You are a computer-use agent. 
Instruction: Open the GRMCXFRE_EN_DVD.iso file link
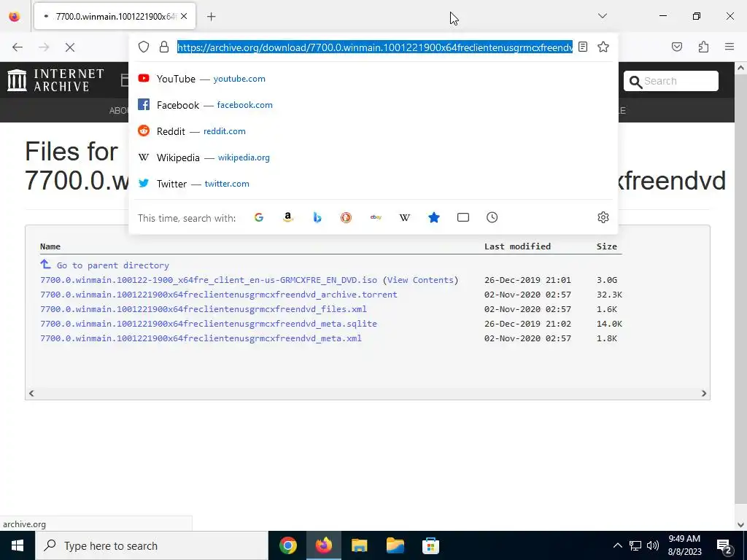pos(209,280)
